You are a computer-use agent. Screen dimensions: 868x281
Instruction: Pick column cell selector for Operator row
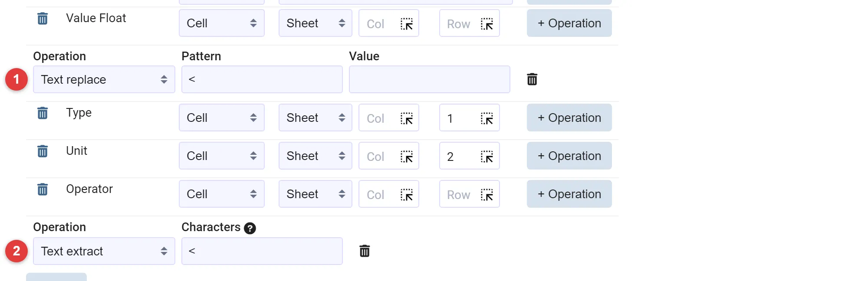pyautogui.click(x=407, y=195)
